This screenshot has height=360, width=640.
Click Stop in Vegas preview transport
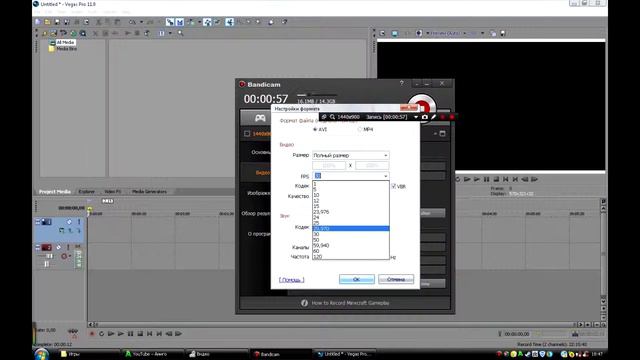pos(496,179)
